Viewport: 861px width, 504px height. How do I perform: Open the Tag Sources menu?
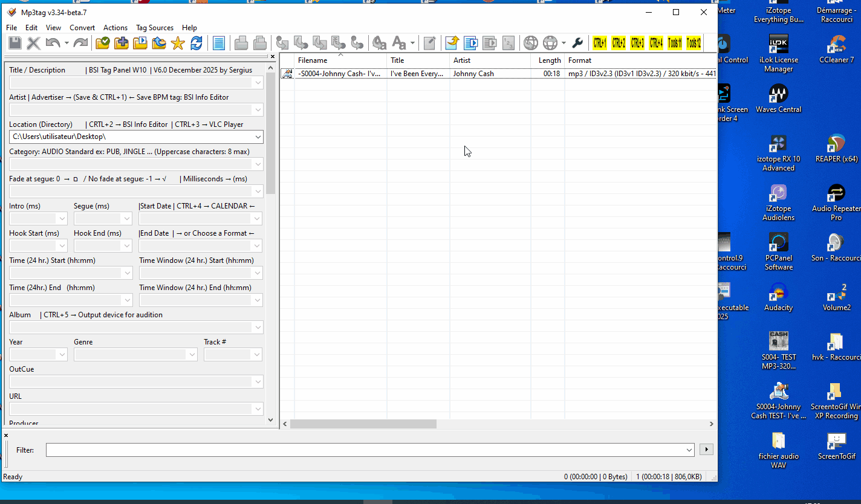[x=155, y=28]
